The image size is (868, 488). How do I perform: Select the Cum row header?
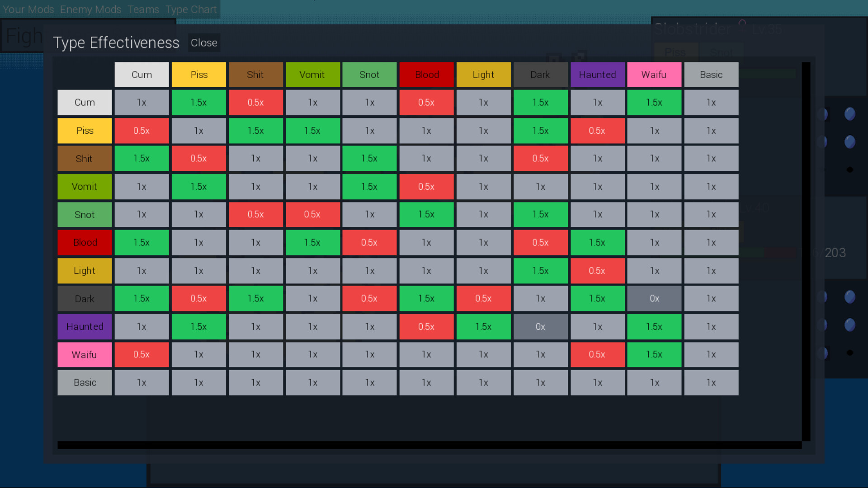tap(84, 103)
